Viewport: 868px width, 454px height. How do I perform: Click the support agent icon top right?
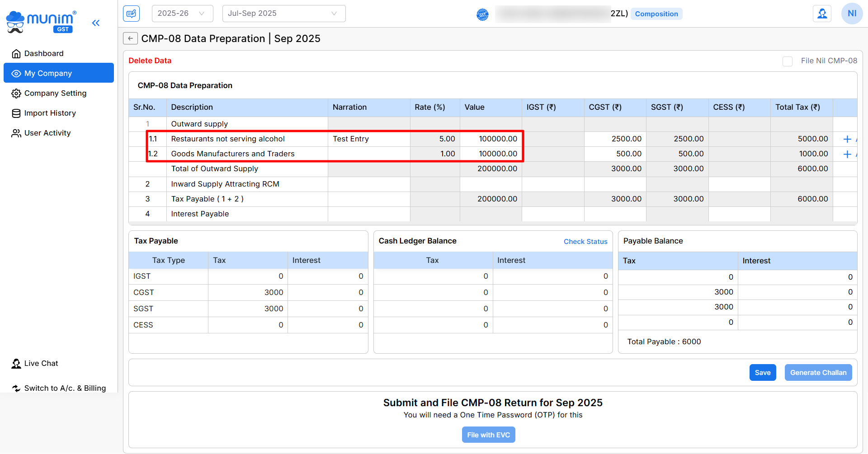click(822, 14)
